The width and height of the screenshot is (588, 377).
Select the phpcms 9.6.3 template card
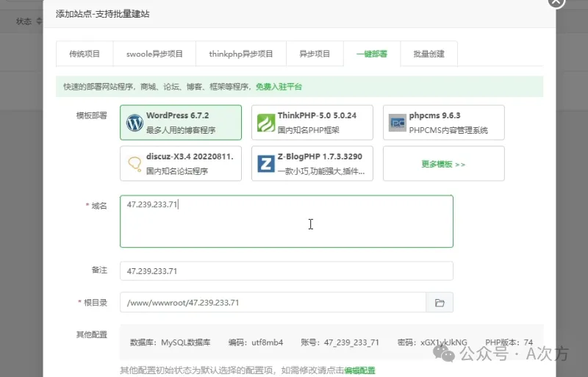point(444,123)
